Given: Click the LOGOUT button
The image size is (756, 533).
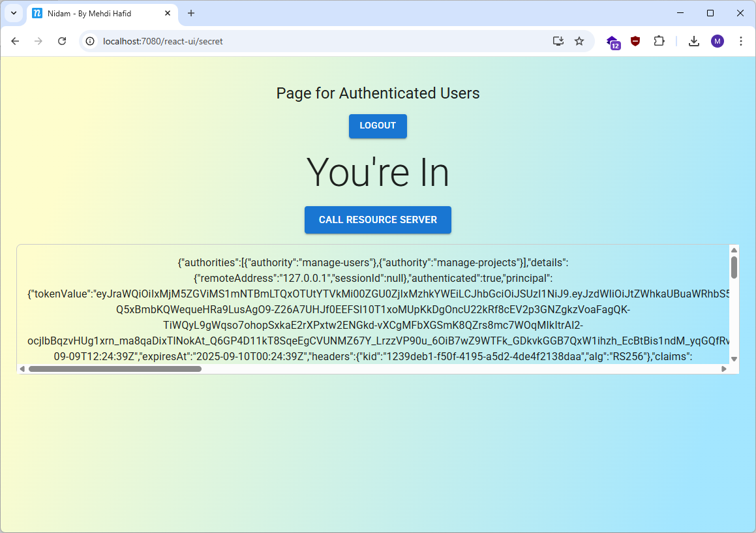Looking at the screenshot, I should click(x=378, y=126).
